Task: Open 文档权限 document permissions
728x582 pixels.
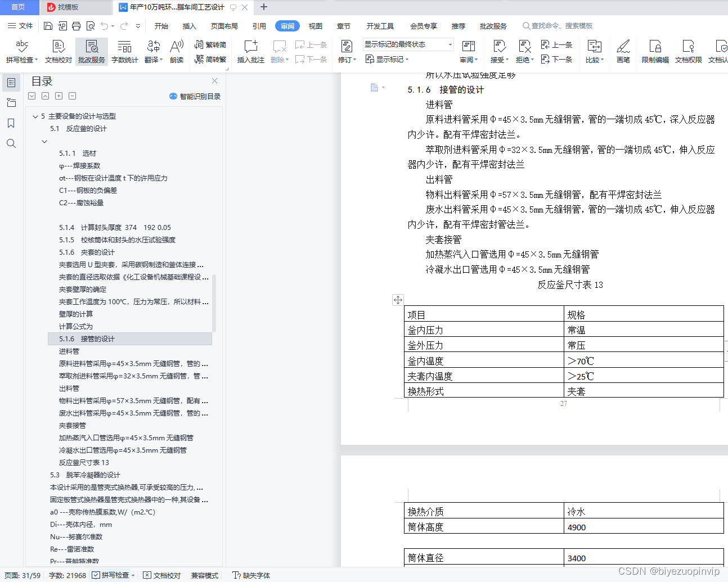Action: point(688,51)
